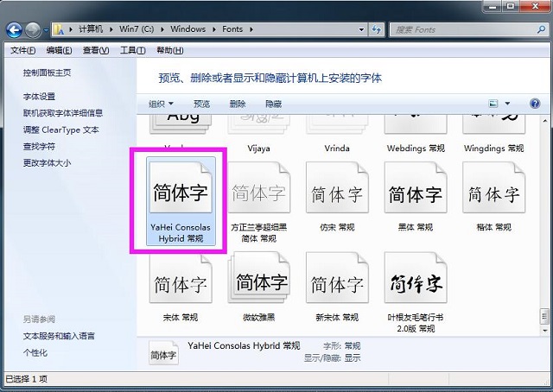Screen dimensions: 553x392
Task: Click scrollbar up arrow in font list
Action: pyautogui.click(x=545, y=121)
